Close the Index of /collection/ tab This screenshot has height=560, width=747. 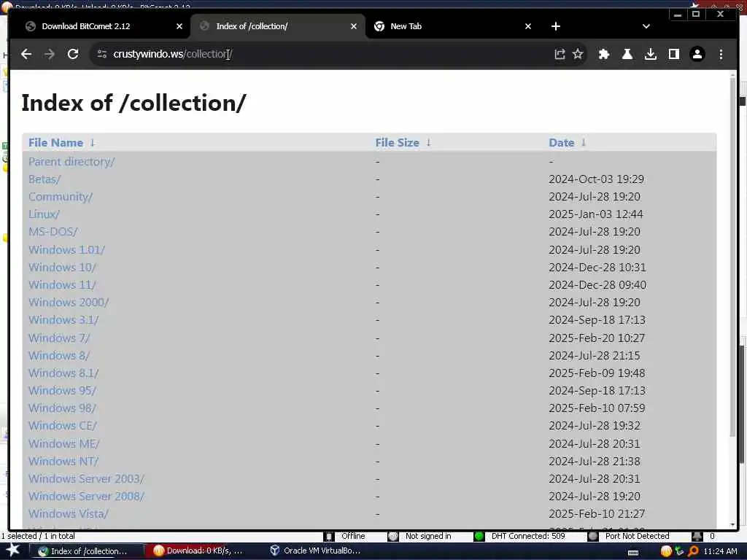[x=354, y=27]
